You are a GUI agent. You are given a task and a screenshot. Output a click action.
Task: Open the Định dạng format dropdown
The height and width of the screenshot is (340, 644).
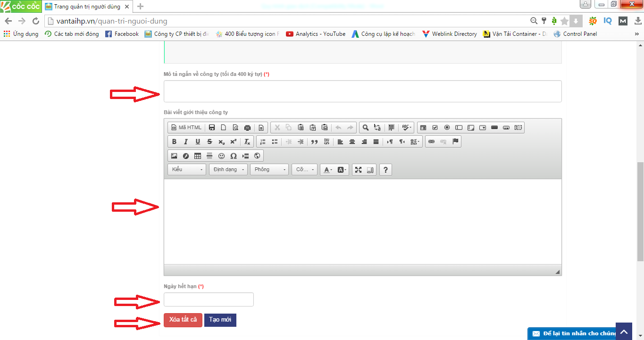228,170
